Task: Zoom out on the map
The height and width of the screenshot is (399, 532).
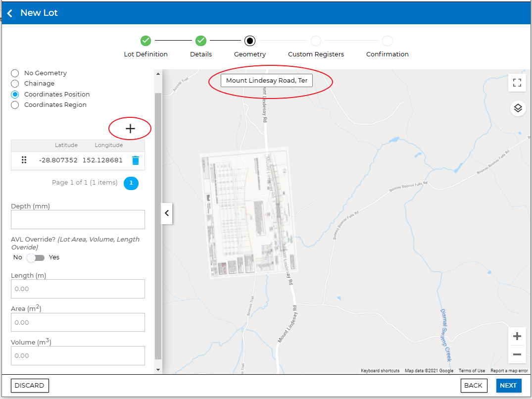Action: (517, 354)
